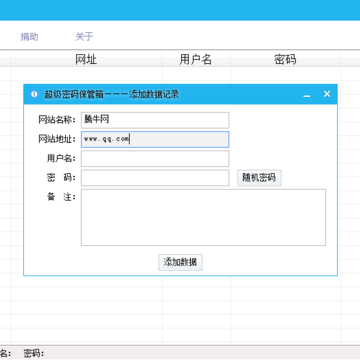Select the 密码 input field
The image size is (360, 360).
(155, 178)
